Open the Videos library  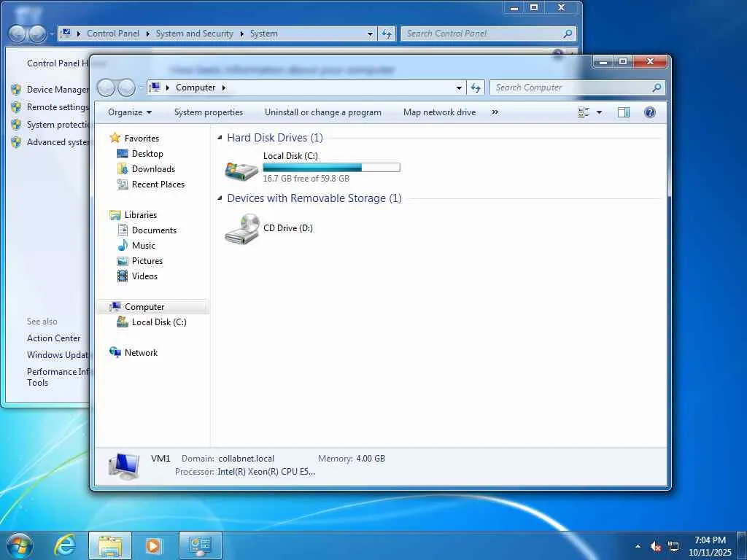click(144, 276)
